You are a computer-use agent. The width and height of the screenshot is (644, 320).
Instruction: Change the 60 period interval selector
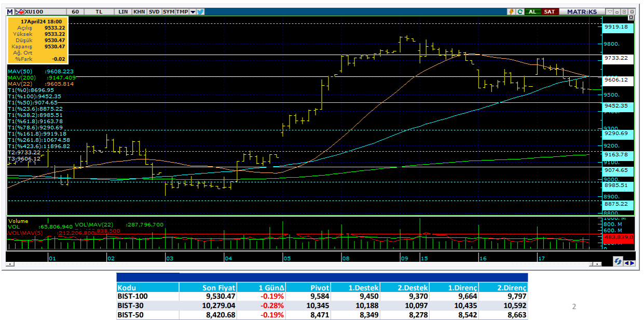click(76, 11)
